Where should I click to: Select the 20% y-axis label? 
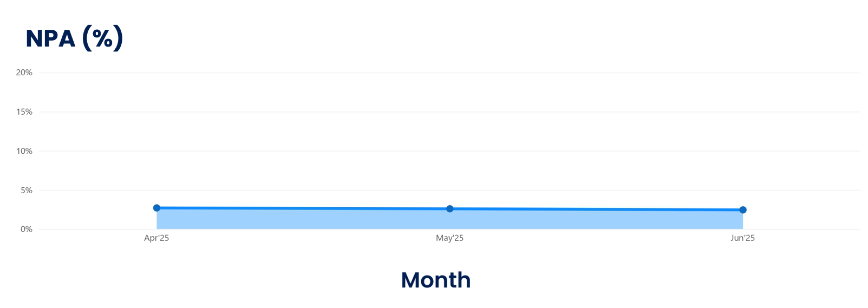pyautogui.click(x=24, y=73)
